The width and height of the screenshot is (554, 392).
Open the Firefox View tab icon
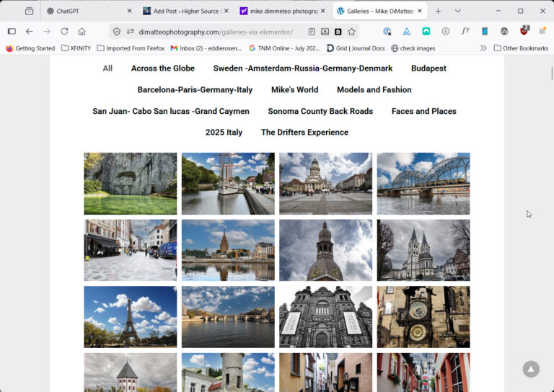click(x=30, y=12)
